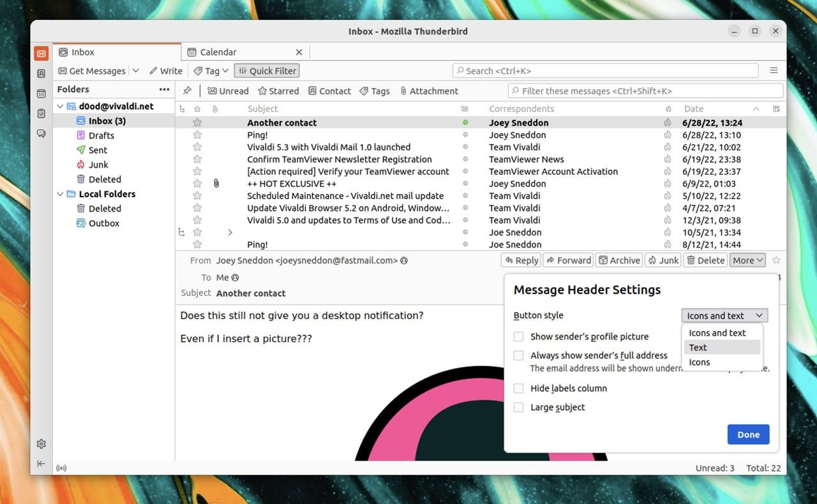Toggle the Attachment quick filter
Viewport: 817px width, 504px height.
[429, 91]
